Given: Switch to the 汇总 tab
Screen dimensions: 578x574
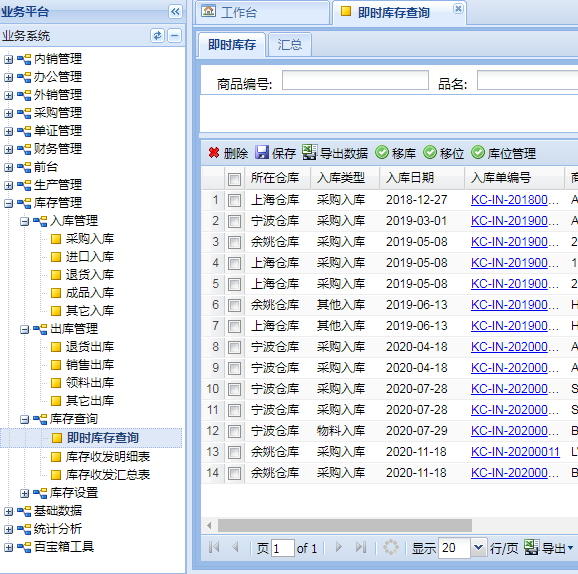Looking at the screenshot, I should pyautogui.click(x=290, y=45).
